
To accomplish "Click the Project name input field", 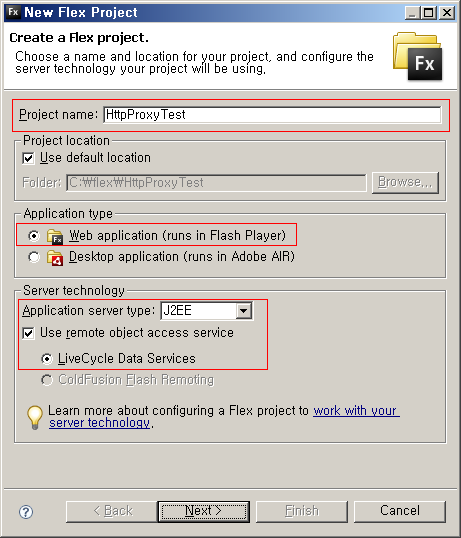I will pos(272,115).
